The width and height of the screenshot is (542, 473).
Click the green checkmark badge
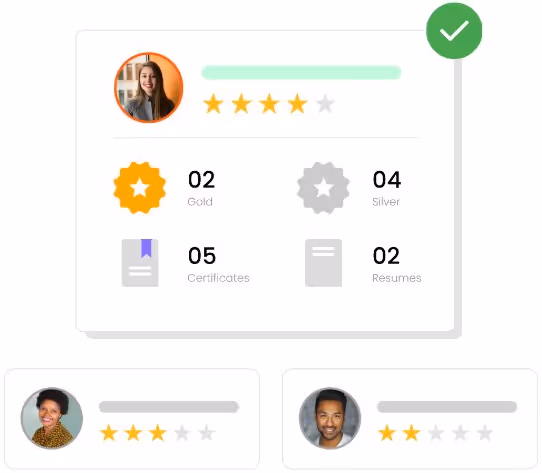point(454,30)
